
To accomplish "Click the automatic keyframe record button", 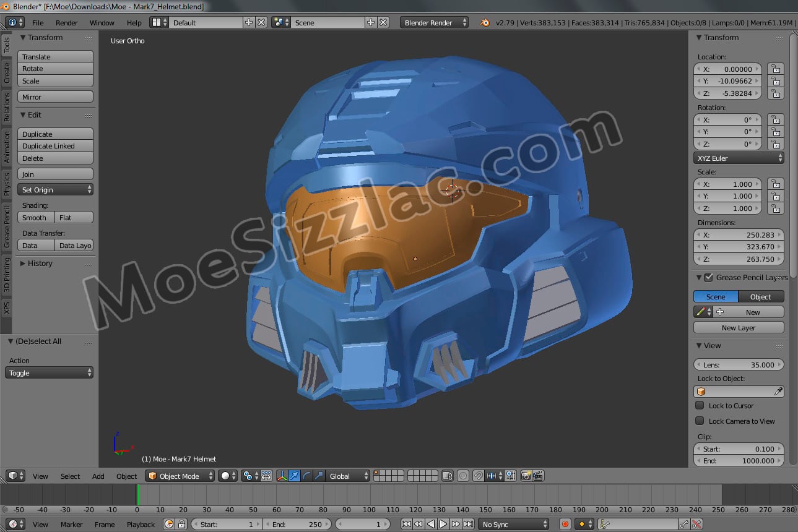I will pos(565,524).
